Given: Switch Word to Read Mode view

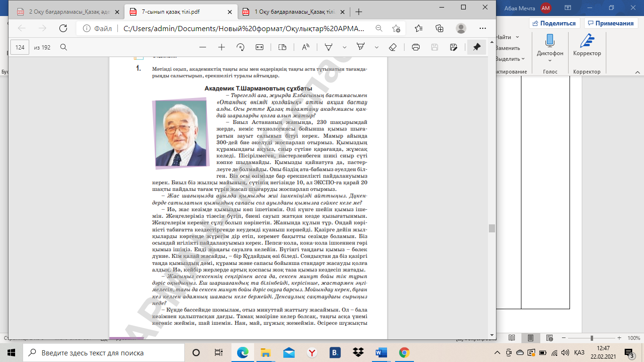Looking at the screenshot, I should pos(512,338).
